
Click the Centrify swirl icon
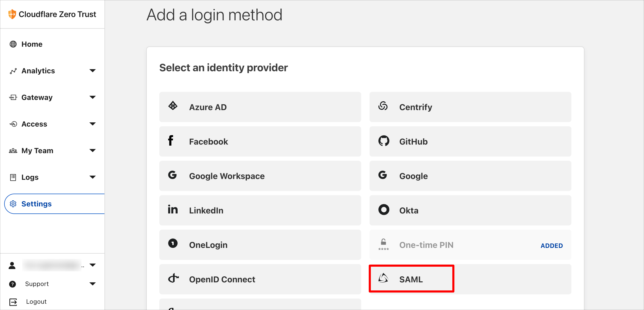click(383, 106)
